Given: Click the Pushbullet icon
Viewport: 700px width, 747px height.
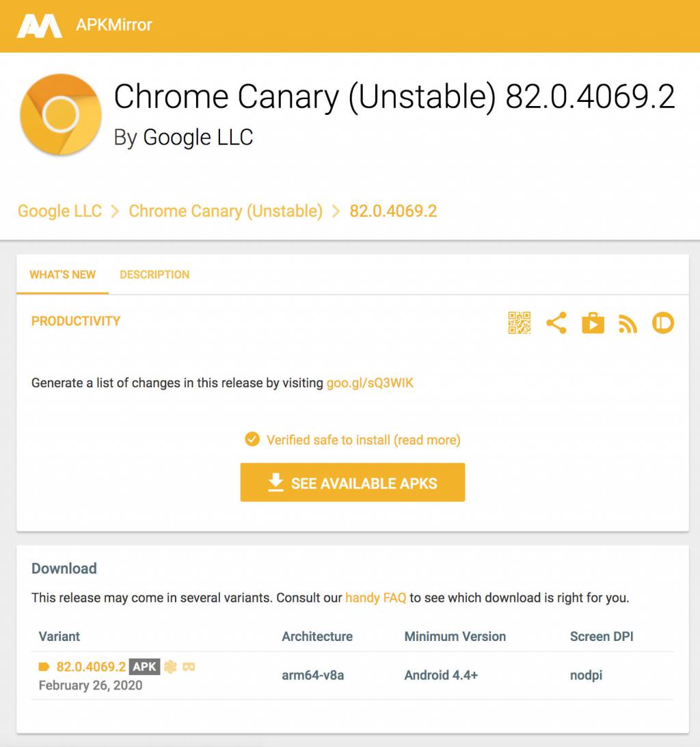Looking at the screenshot, I should [663, 322].
